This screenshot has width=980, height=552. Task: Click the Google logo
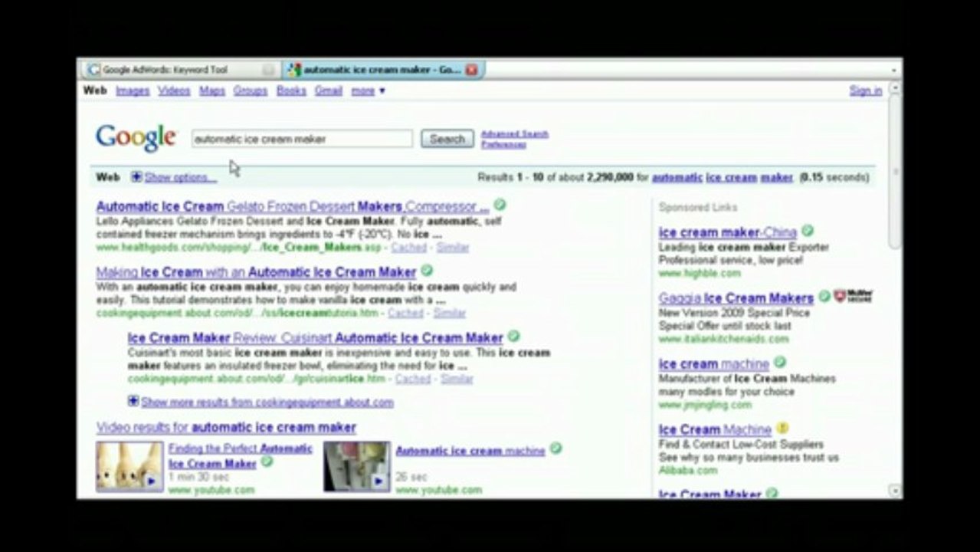point(136,138)
